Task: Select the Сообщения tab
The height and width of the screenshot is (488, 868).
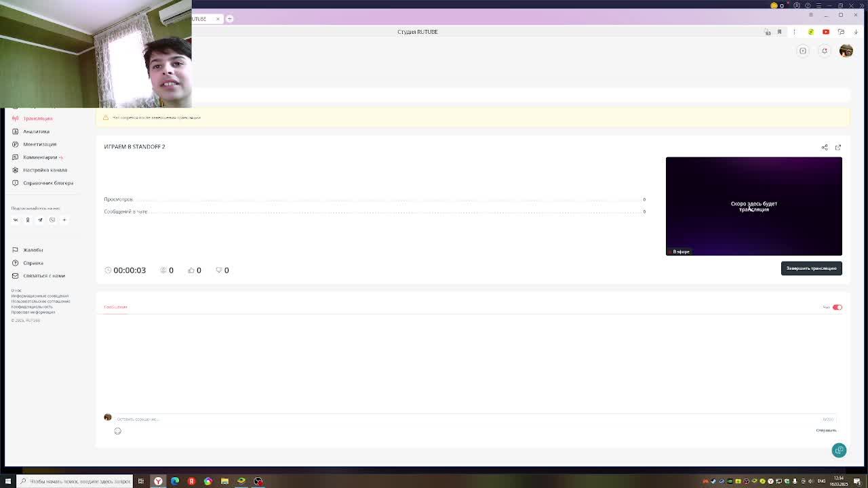Action: (x=115, y=307)
